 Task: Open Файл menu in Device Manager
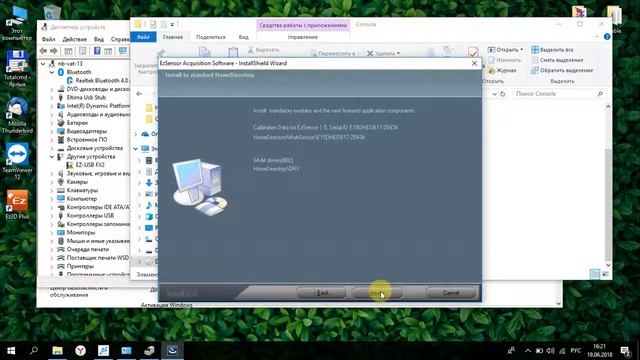coord(48,39)
